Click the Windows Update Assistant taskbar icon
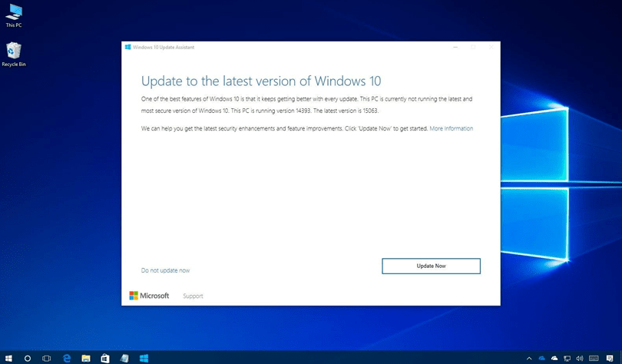Image resolution: width=622 pixels, height=364 pixels. (x=144, y=358)
